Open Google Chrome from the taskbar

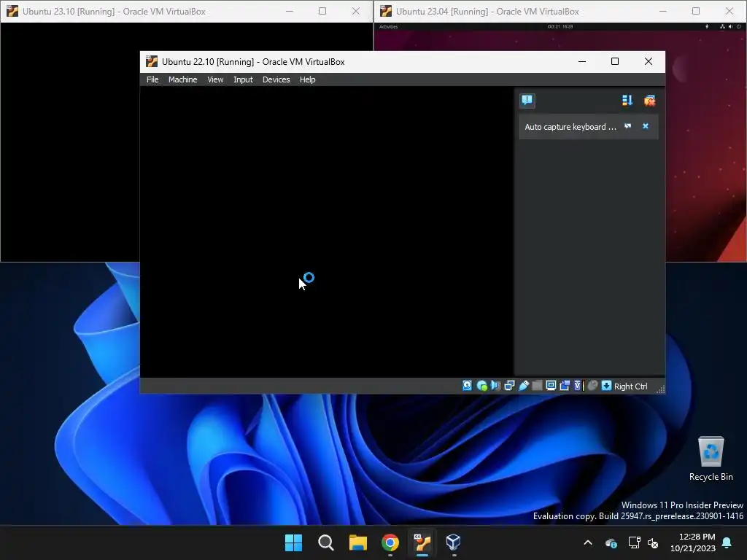[x=390, y=542]
